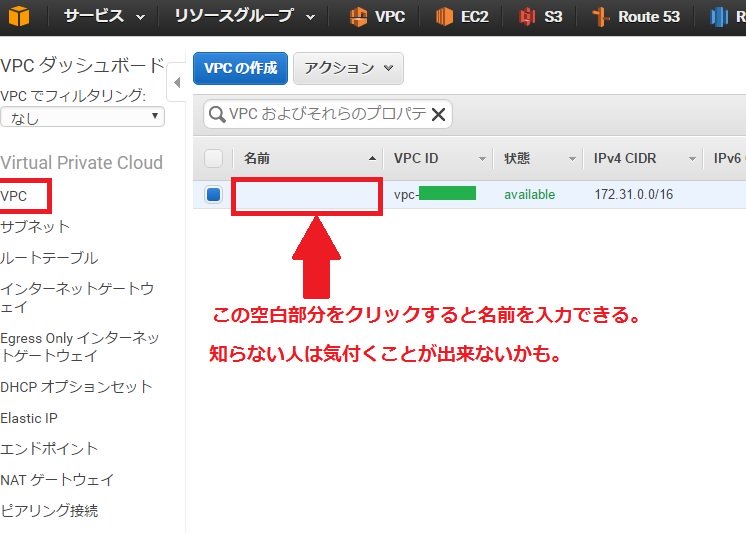The image size is (746, 533).
Task: Clear the VPC search box with X
Action: (438, 114)
